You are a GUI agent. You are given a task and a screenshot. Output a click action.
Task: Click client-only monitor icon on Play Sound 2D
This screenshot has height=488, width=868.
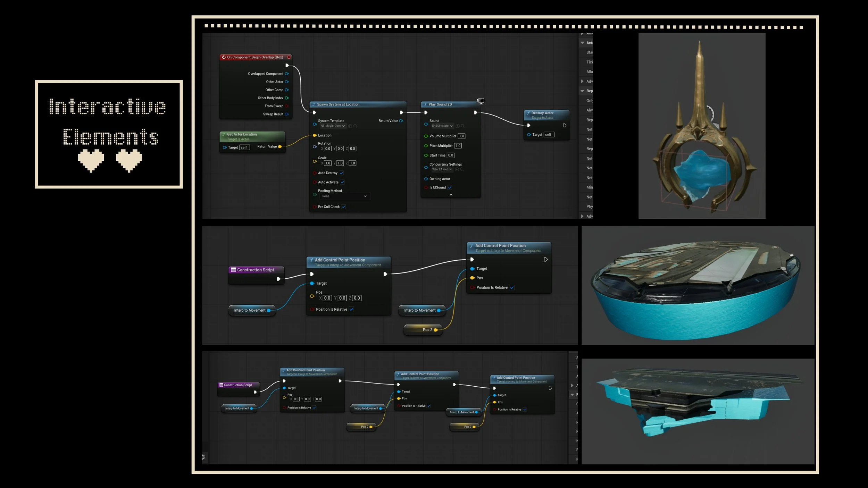pos(481,101)
